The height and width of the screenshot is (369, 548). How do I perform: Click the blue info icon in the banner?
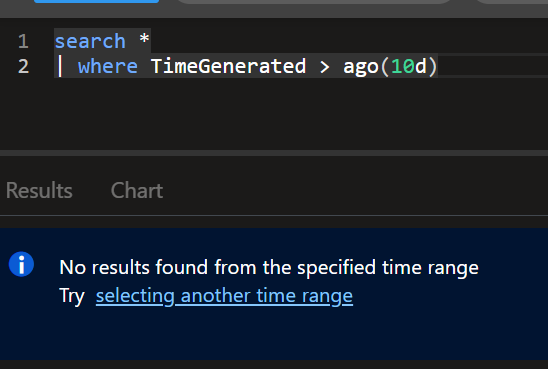[x=21, y=264]
